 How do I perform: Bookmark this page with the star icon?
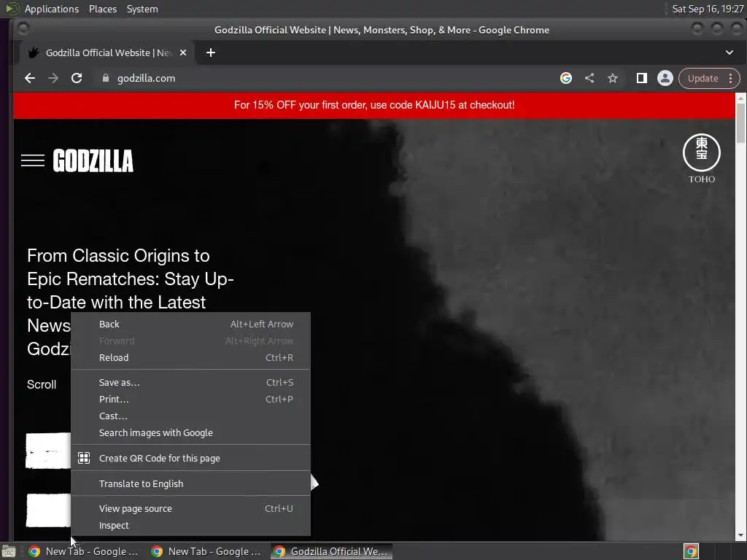[x=613, y=78]
